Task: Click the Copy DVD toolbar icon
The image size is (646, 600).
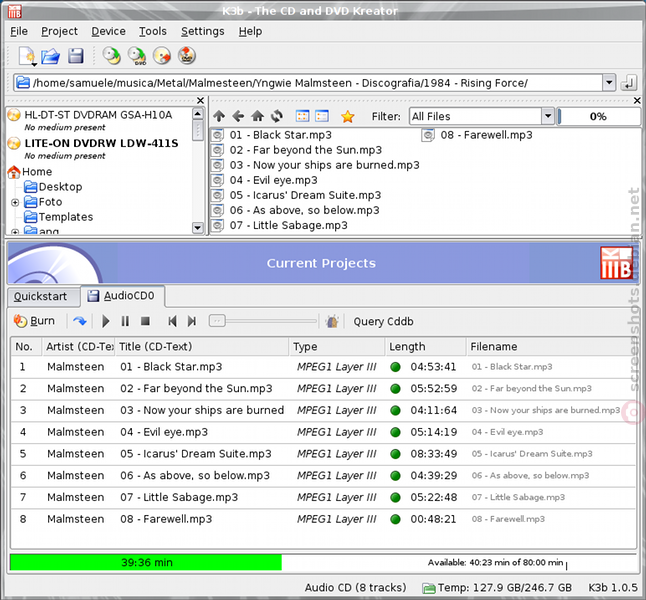Action: click(137, 56)
